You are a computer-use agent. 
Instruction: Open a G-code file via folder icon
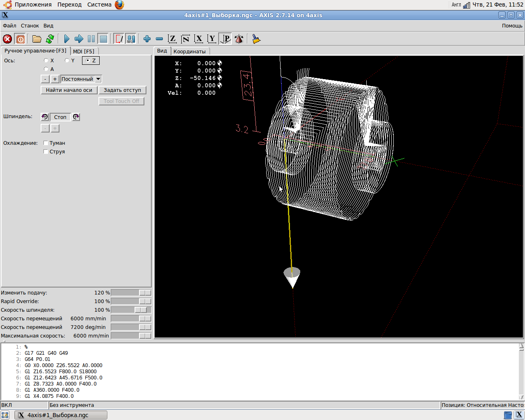coord(37,39)
